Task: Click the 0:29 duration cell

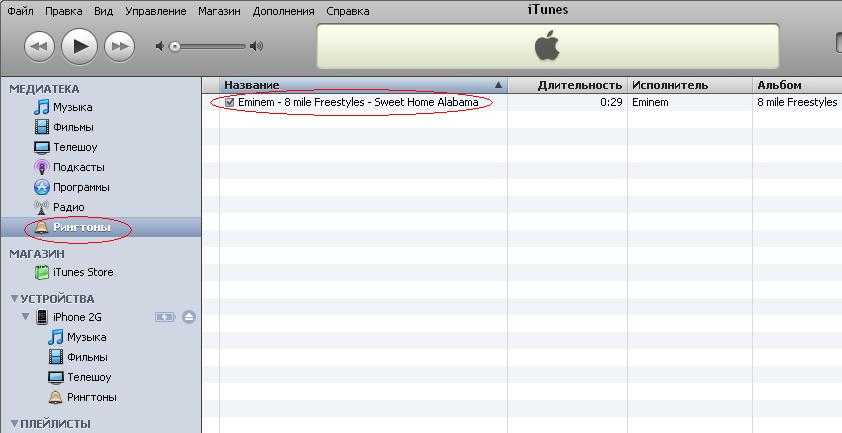Action: pyautogui.click(x=612, y=102)
